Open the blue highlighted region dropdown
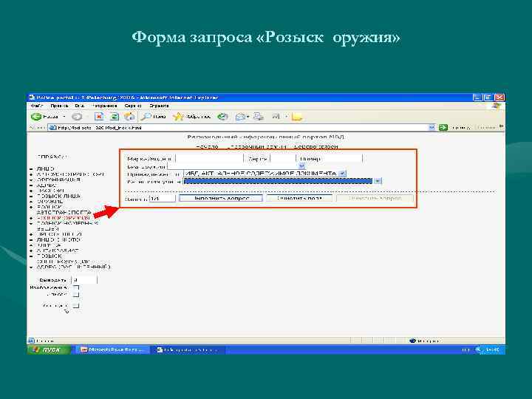The width and height of the screenshot is (532, 399). click(x=282, y=181)
